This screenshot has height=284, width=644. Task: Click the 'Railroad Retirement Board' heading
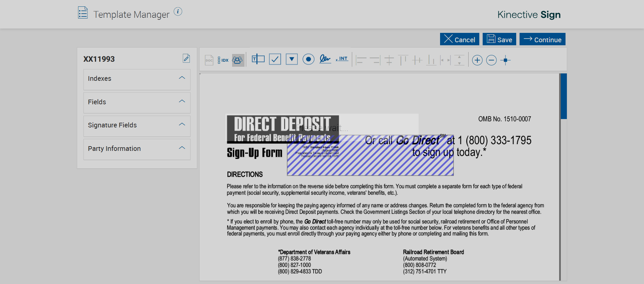point(433,252)
